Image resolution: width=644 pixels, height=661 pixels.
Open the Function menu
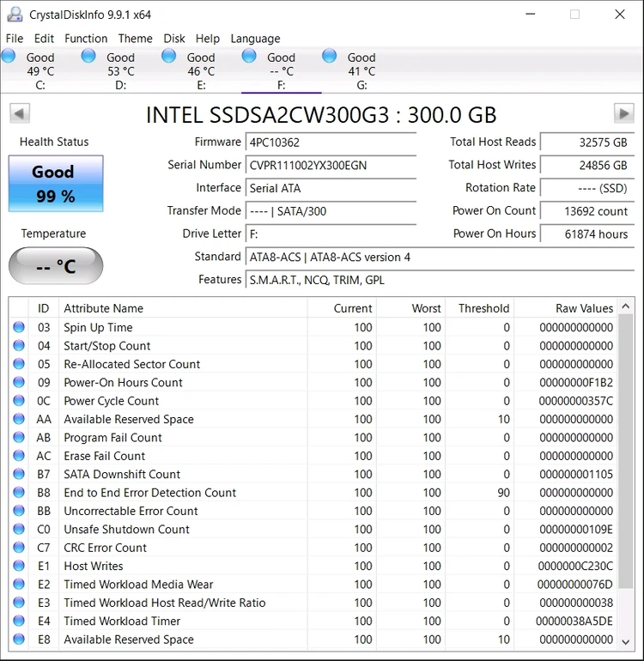click(x=86, y=39)
